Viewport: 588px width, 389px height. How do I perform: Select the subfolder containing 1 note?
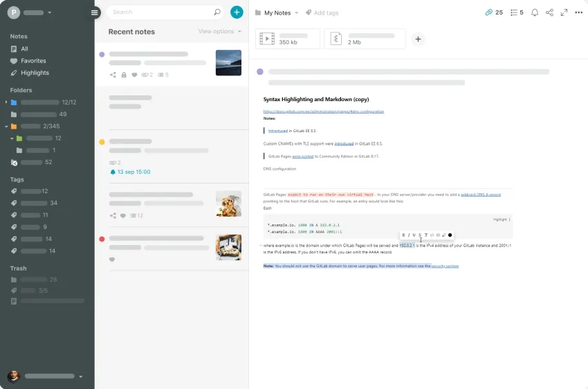point(36,150)
